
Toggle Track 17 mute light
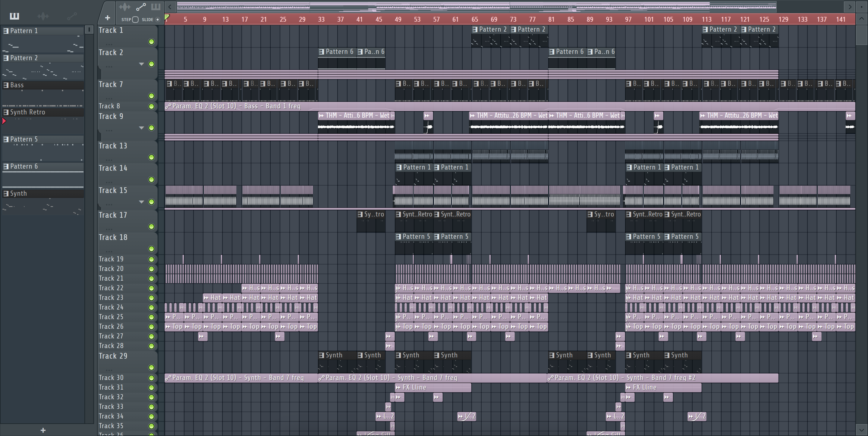[151, 227]
